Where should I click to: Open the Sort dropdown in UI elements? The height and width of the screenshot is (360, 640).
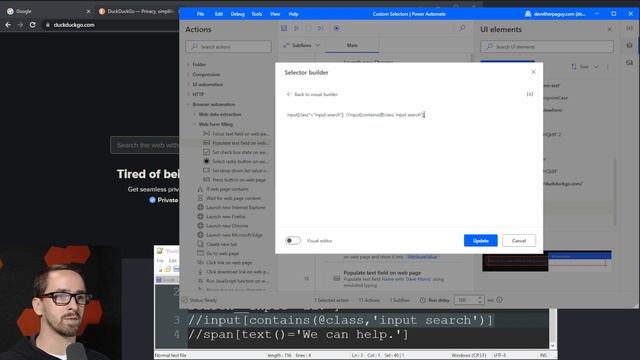coord(585,67)
